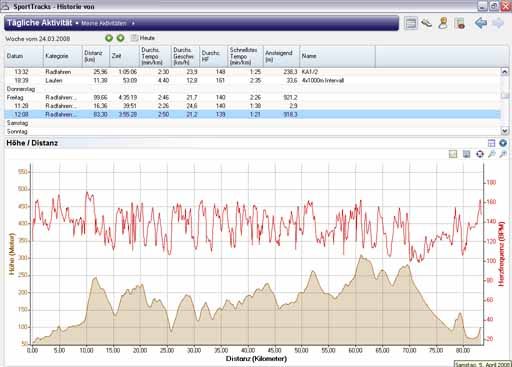512x367 pixels.
Task: Click the SportTracks title bar app icon
Action: (5, 6)
